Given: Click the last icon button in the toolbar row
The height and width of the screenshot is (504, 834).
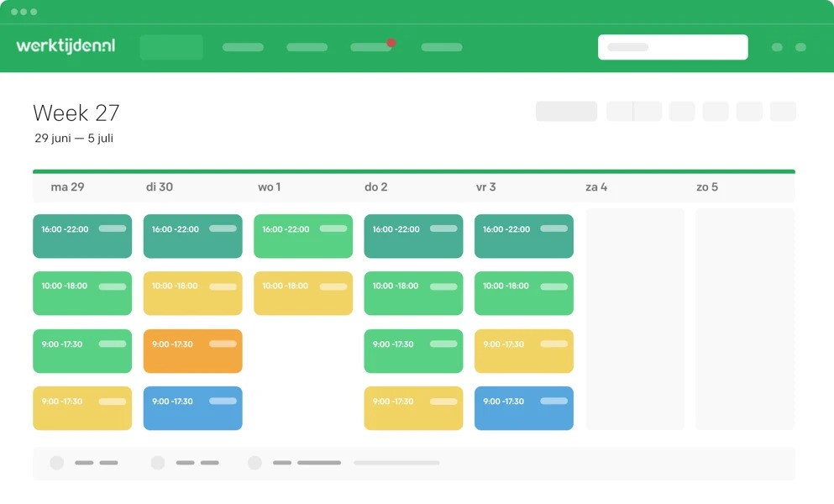Looking at the screenshot, I should click(x=782, y=111).
